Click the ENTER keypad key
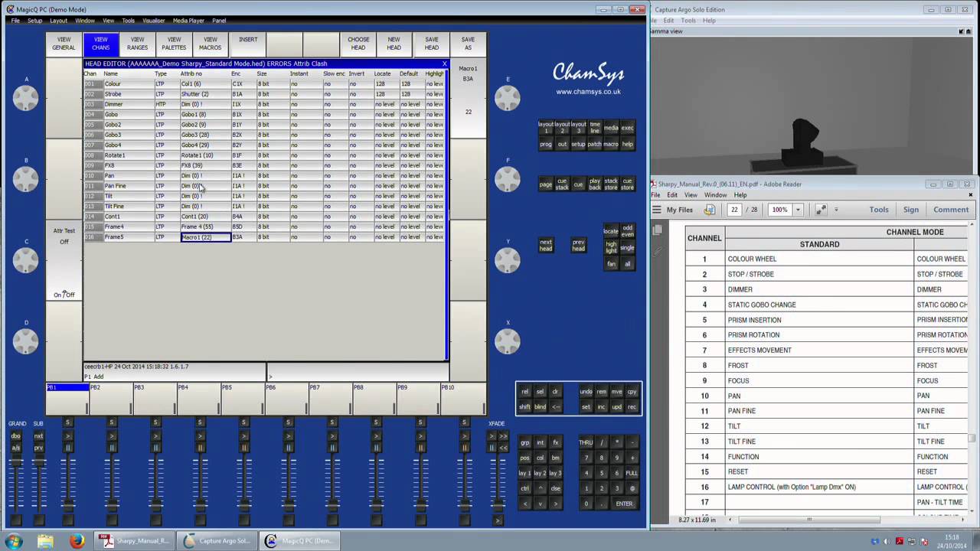The height and width of the screenshot is (551, 980). point(624,504)
